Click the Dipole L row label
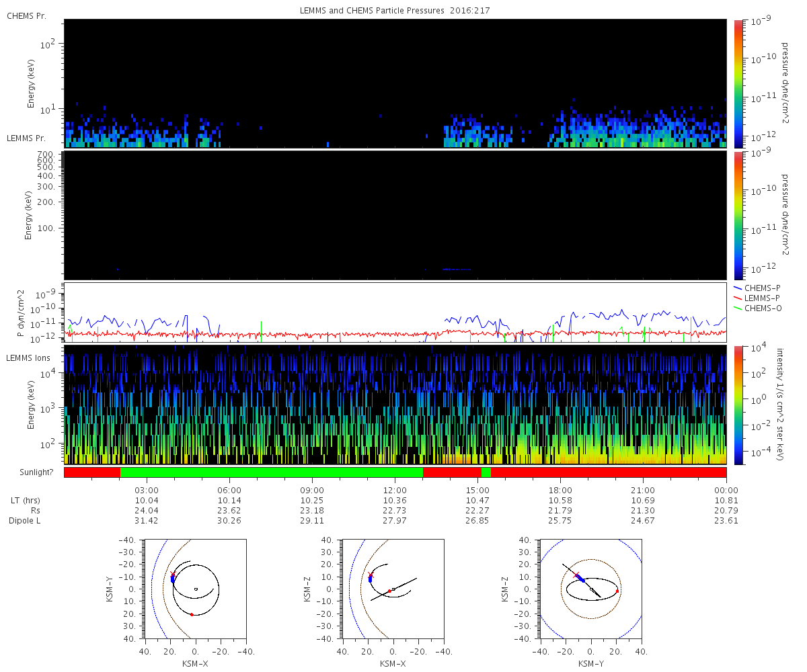 click(26, 520)
